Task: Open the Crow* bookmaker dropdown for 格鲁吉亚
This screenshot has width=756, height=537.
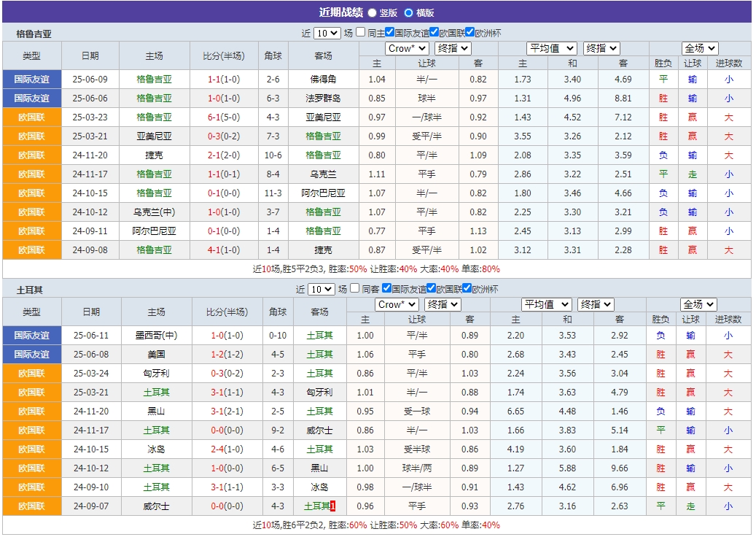Action: coord(407,48)
